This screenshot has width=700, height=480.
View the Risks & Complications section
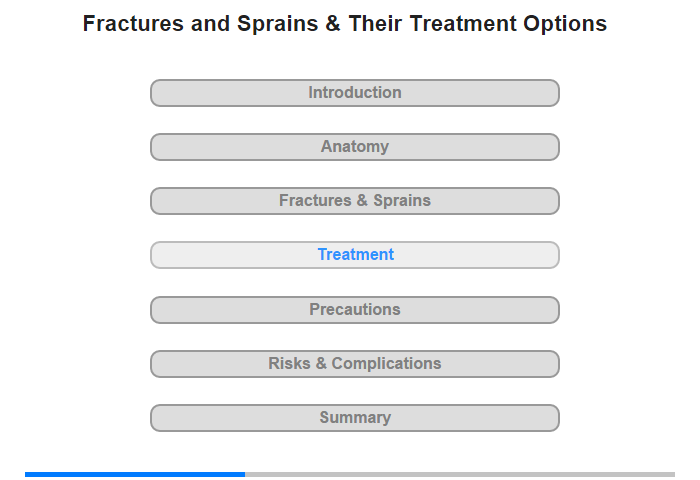tap(354, 364)
